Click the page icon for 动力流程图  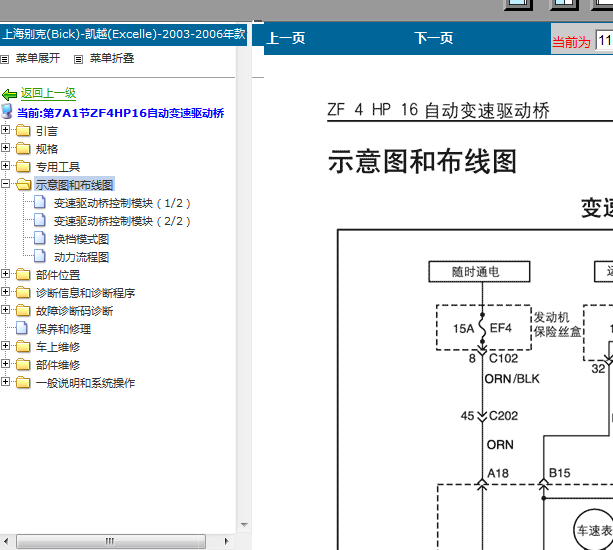pyautogui.click(x=39, y=256)
